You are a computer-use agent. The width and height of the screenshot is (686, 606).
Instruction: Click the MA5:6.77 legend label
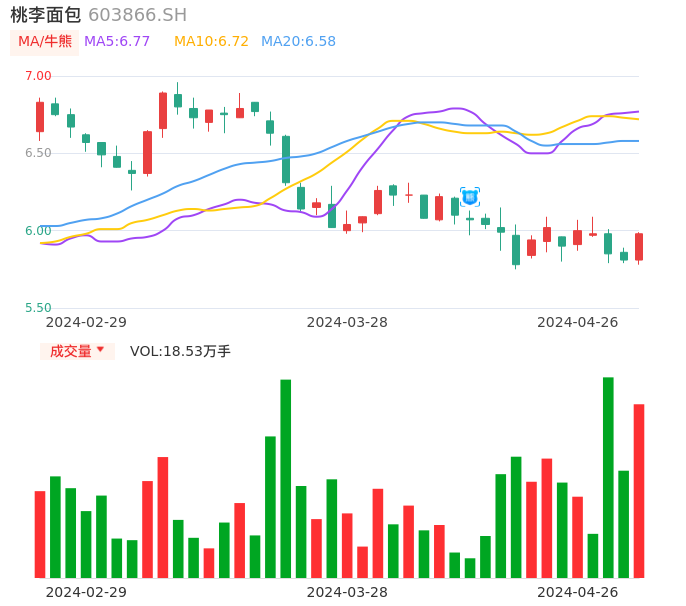click(117, 42)
